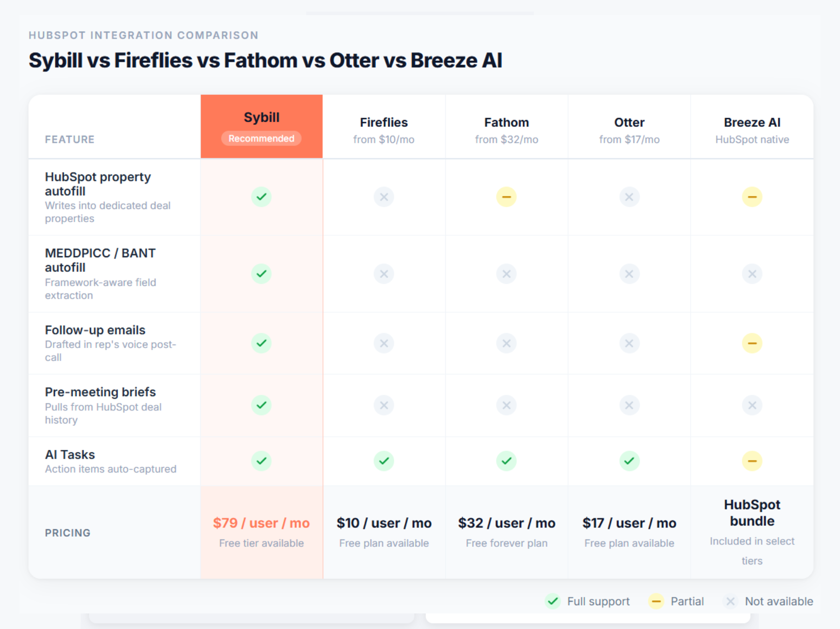Click the 'Sybill vs Fireflies vs Fathom' main heading
The height and width of the screenshot is (629, 840).
(x=265, y=60)
